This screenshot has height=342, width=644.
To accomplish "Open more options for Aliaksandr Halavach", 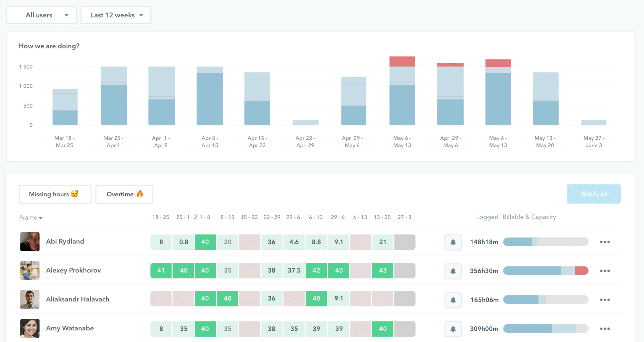I will pos(605,300).
